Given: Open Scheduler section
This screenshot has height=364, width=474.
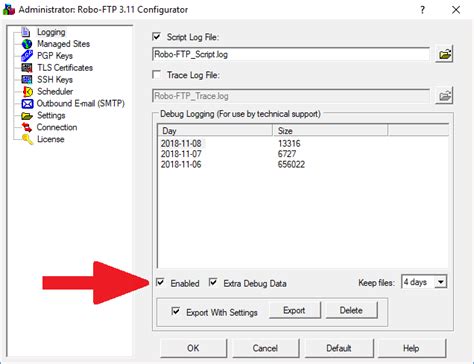Looking at the screenshot, I should click(x=55, y=92).
